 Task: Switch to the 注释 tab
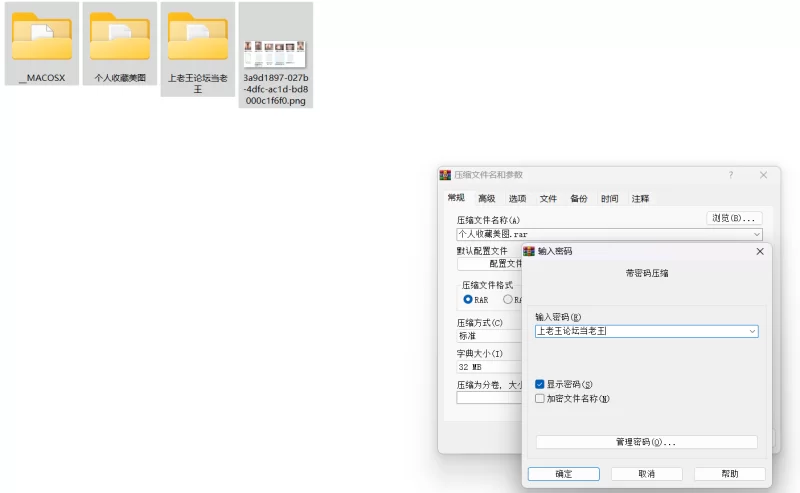(640, 199)
